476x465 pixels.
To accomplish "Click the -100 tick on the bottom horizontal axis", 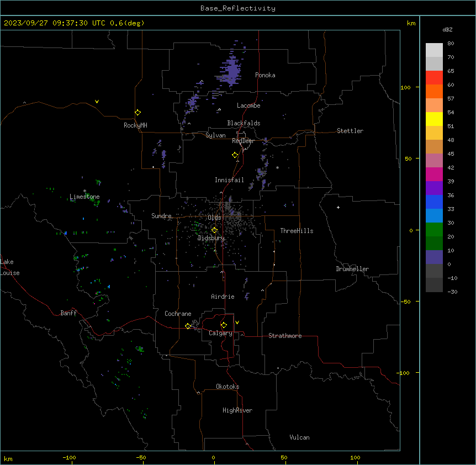I will 69,457.
